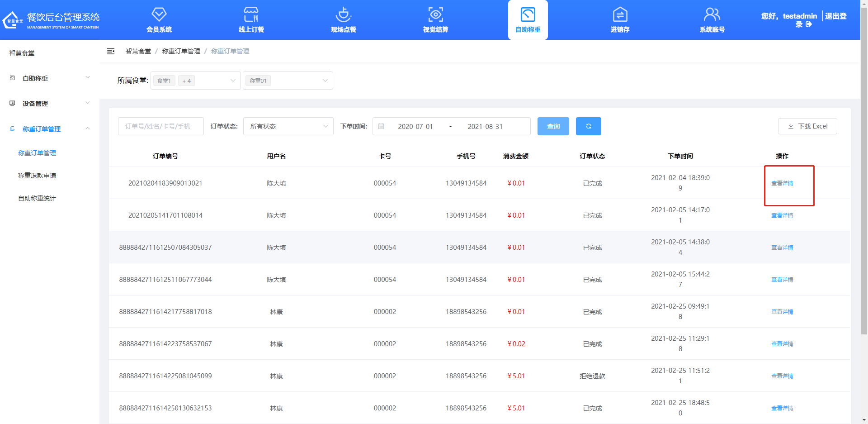Select 称重退款申请 in the sidebar

[x=37, y=176]
